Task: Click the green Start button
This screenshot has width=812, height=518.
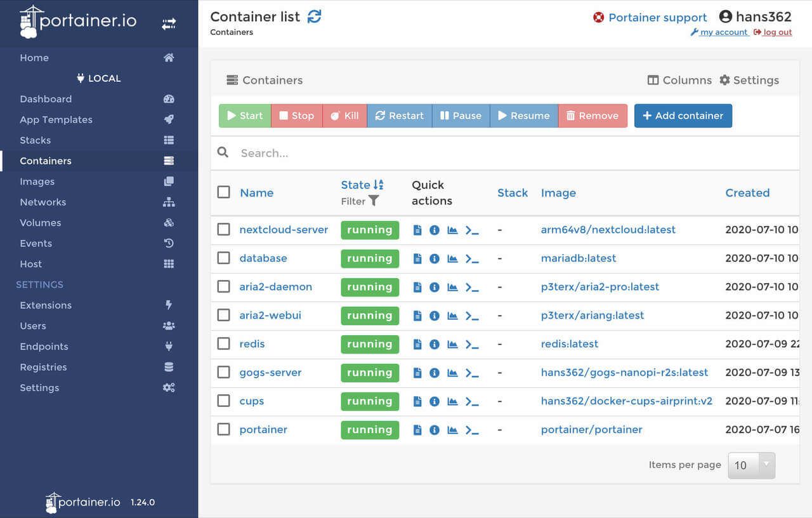Action: [245, 116]
